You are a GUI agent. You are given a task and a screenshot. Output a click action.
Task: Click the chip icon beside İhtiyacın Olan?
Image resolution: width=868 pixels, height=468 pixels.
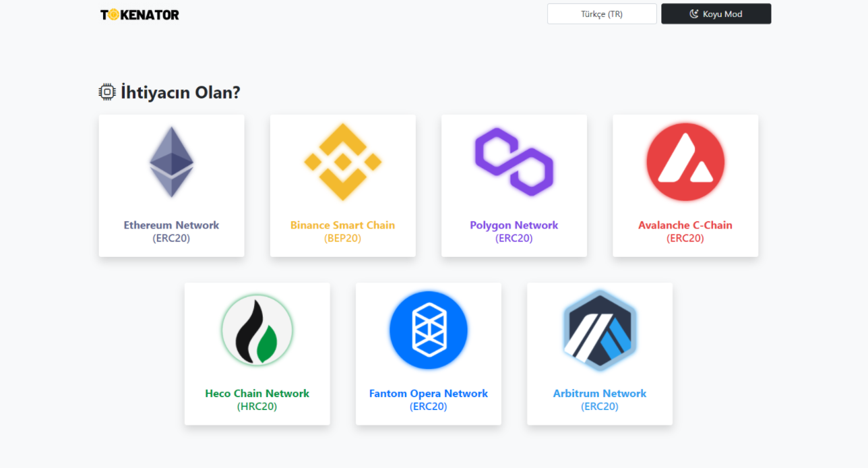[x=107, y=92]
